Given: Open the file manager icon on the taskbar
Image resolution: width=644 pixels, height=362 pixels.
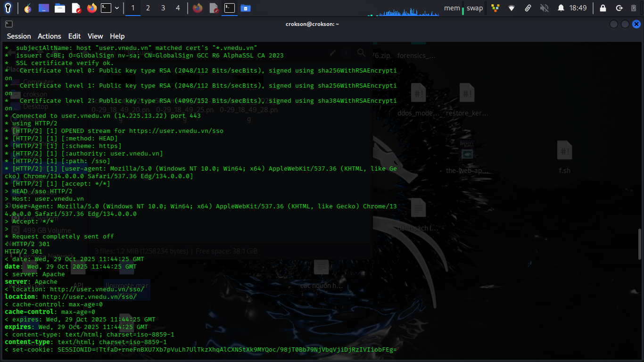Looking at the screenshot, I should pyautogui.click(x=60, y=8).
